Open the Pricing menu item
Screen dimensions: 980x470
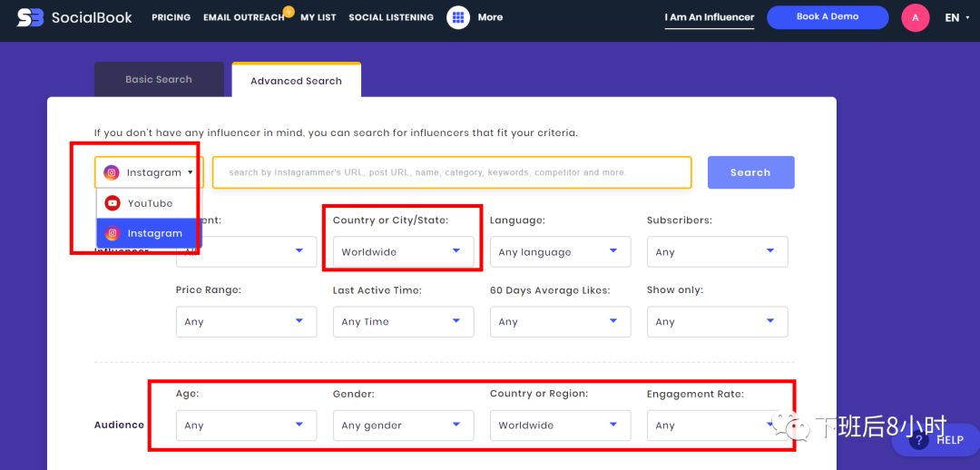[x=171, y=17]
